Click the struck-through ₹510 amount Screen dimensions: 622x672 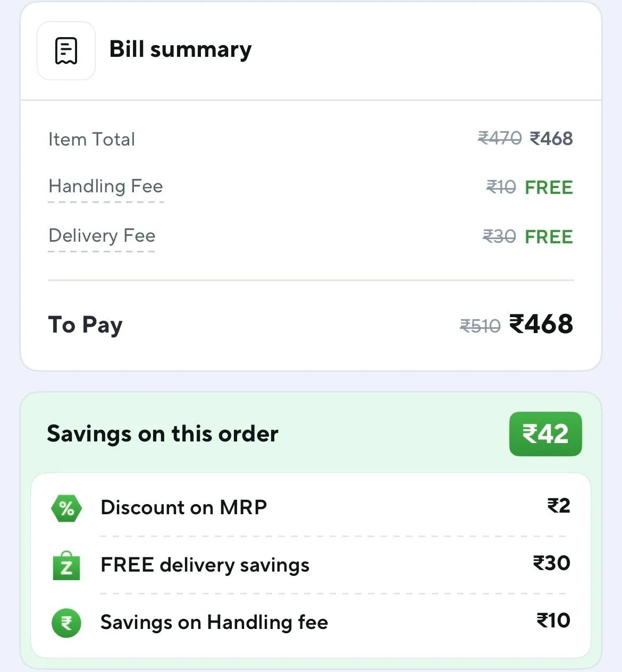point(480,326)
